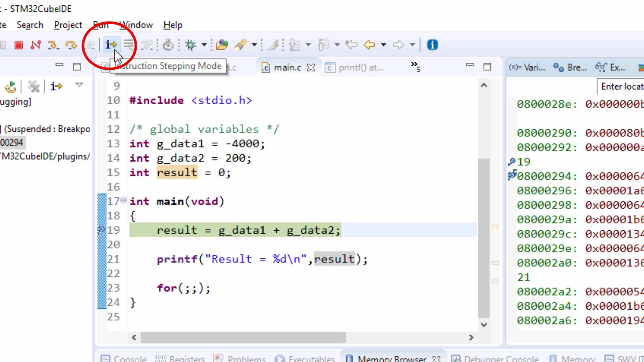Viewport: 644px width, 362px height.
Task: Maximize the Debug view panel
Action: tap(77, 67)
